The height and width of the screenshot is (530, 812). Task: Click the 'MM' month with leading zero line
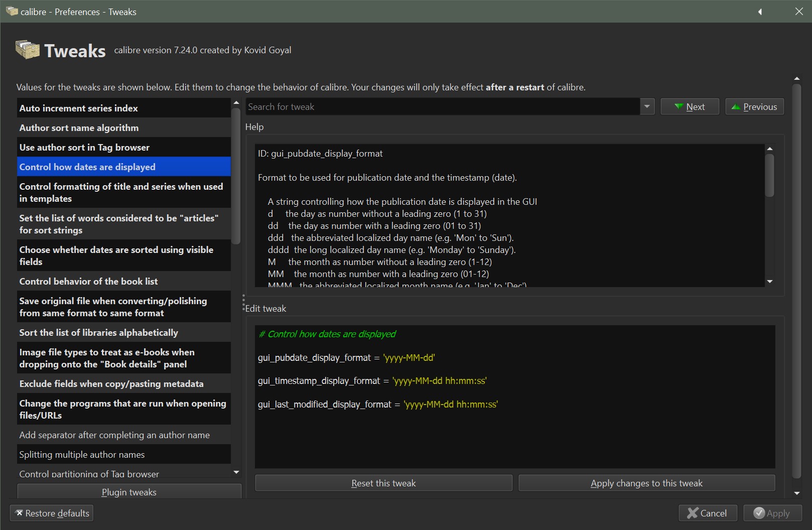378,274
